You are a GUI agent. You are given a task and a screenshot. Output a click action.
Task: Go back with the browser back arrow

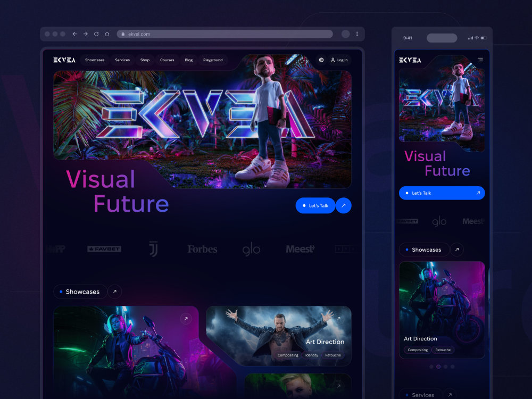(74, 34)
